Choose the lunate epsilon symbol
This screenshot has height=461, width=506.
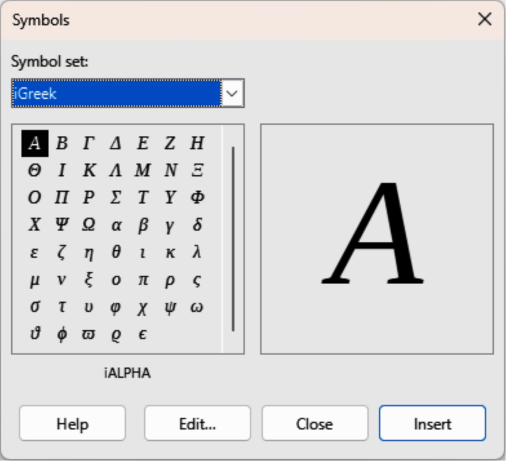click(143, 334)
